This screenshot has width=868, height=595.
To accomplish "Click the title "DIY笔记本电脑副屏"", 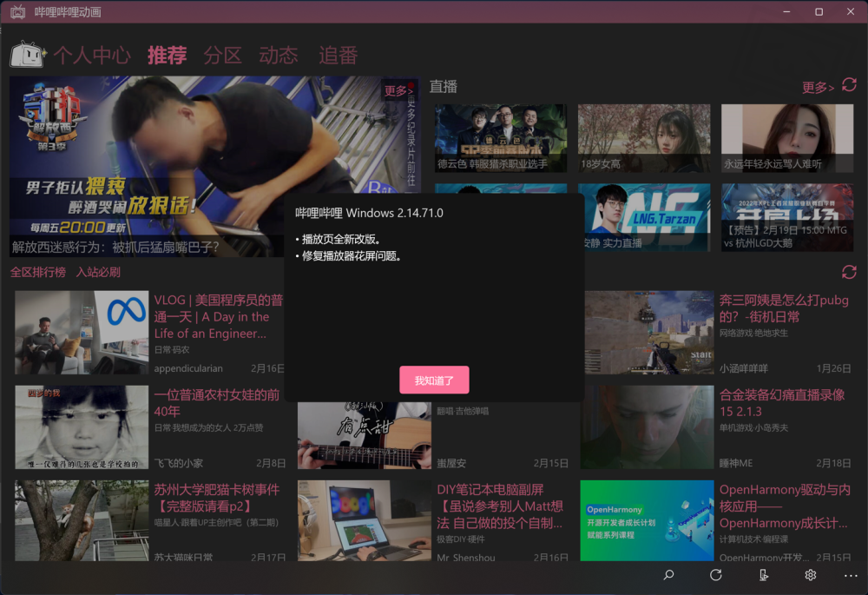I will pyautogui.click(x=500, y=506).
